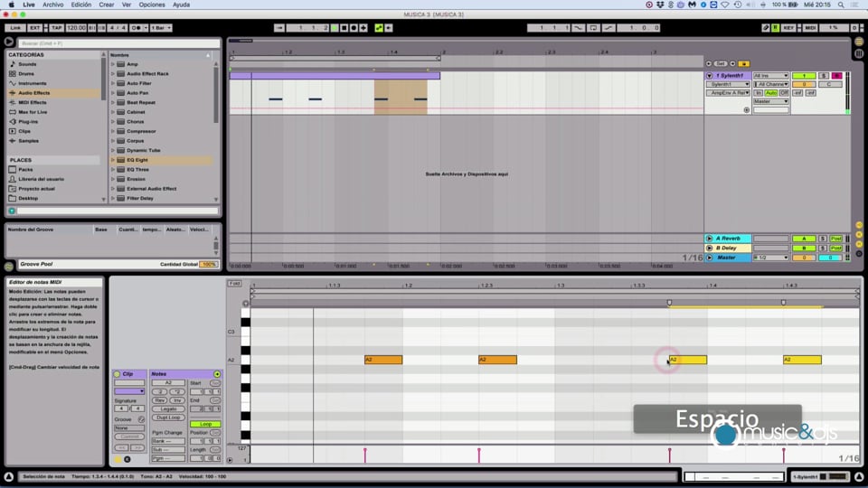Toggle the clip Loop switch

coord(205,424)
